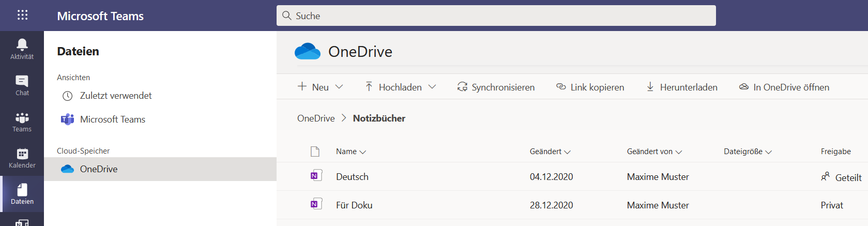Click the magnifier icon in the search box
Image resolution: width=868 pixels, height=226 pixels.
tap(287, 16)
